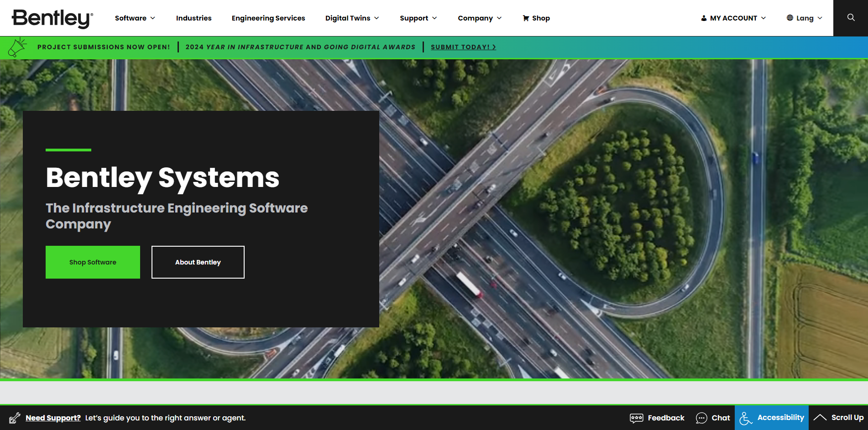Follow the SUBMIT TODAY! link

click(463, 47)
